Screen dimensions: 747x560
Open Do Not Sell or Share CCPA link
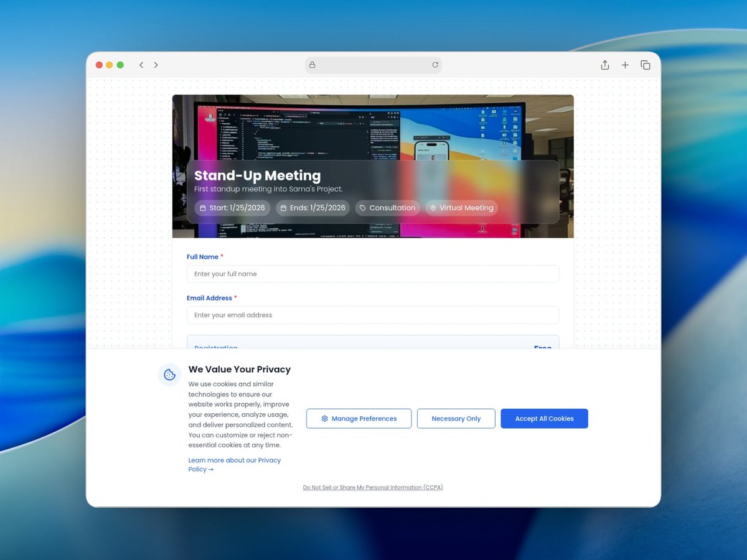coord(373,488)
